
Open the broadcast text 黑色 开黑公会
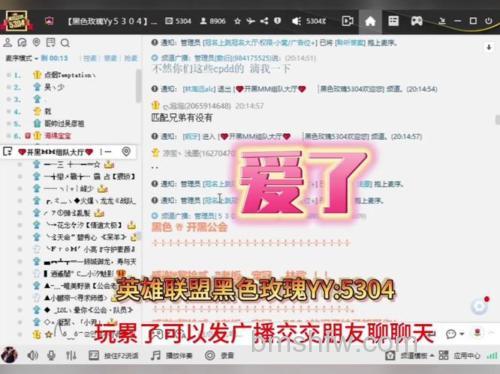[x=189, y=227]
